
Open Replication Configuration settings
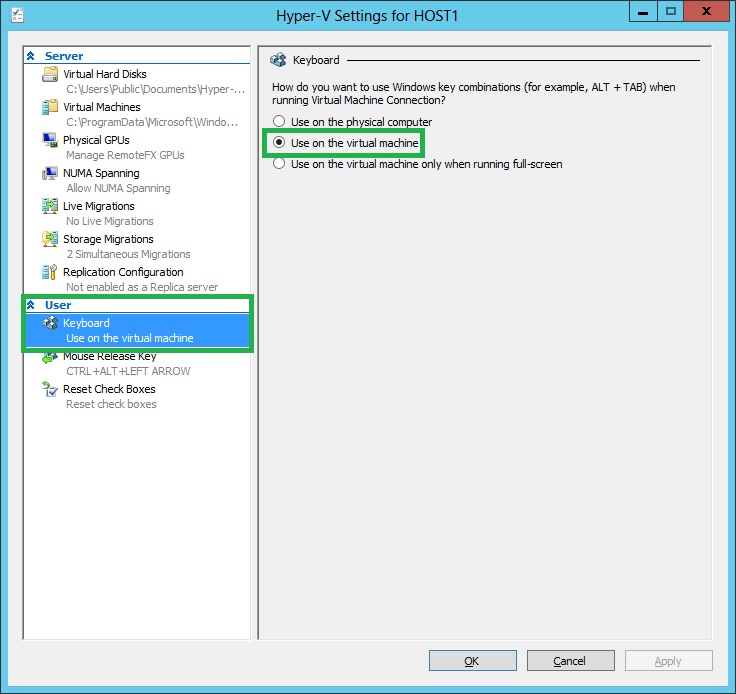(123, 272)
